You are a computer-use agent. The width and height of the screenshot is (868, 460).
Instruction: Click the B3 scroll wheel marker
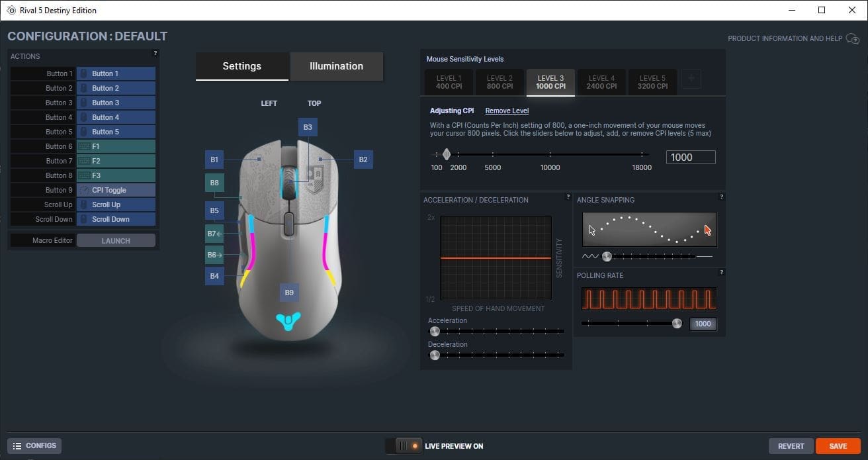tap(308, 127)
